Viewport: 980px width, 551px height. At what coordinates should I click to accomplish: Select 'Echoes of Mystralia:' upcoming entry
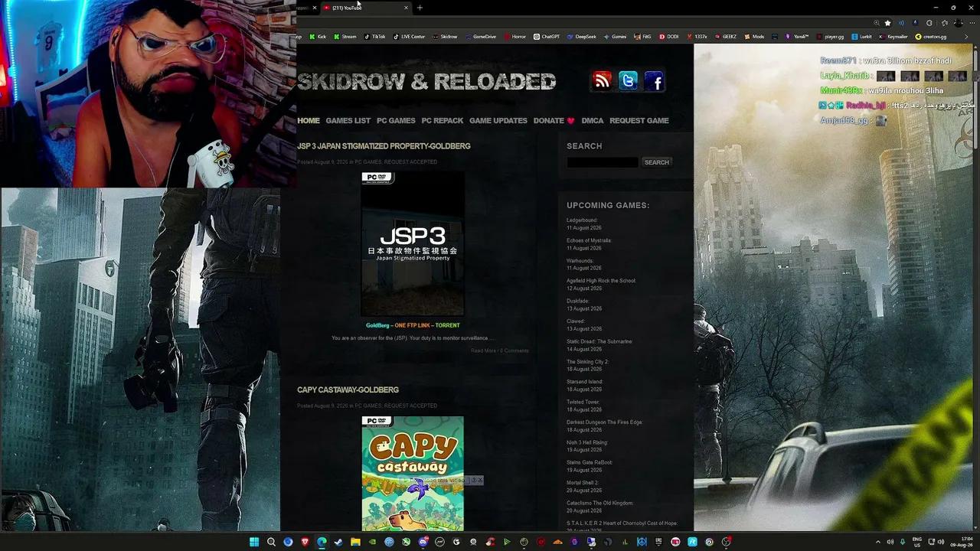(x=589, y=240)
